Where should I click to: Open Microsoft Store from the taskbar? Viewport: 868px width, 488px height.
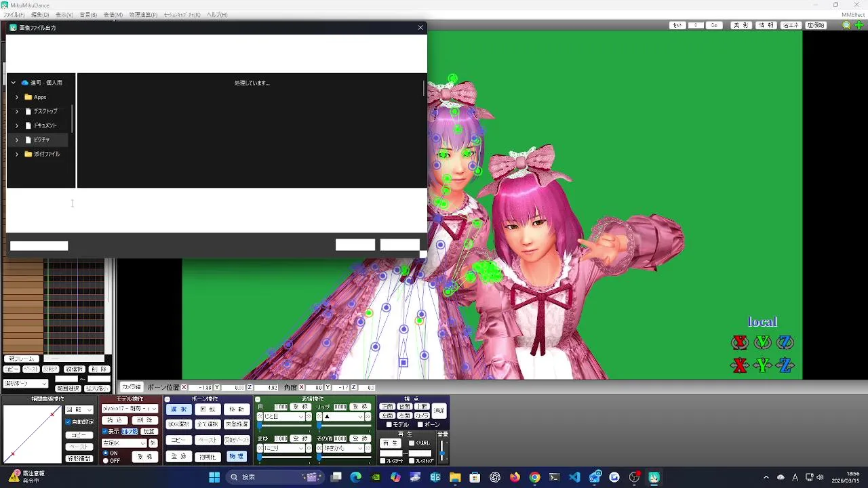(x=475, y=477)
